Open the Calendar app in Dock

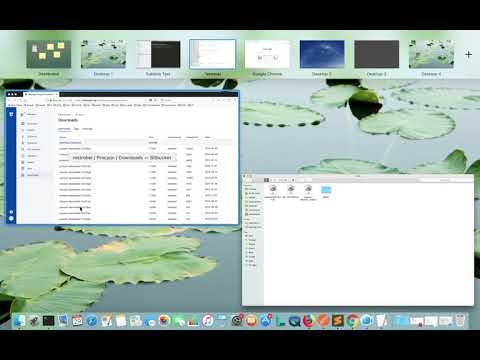pos(77,321)
